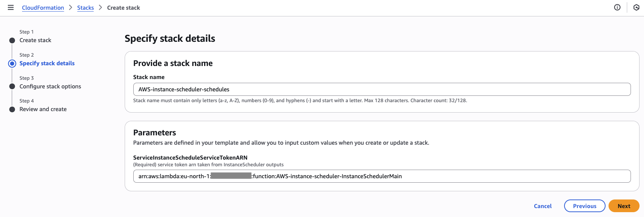This screenshot has width=644, height=217.
Task: Click the hexagon icon at top right
Action: point(636,7)
